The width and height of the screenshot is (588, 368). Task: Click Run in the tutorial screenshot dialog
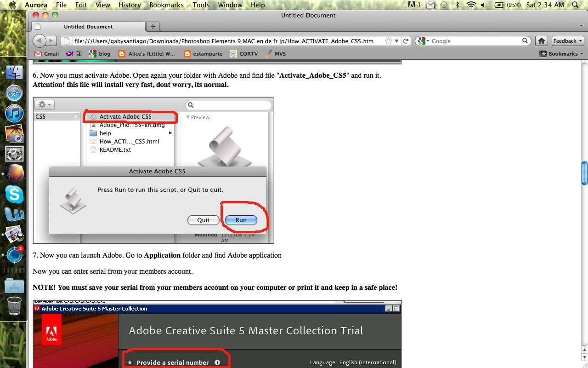click(x=241, y=220)
